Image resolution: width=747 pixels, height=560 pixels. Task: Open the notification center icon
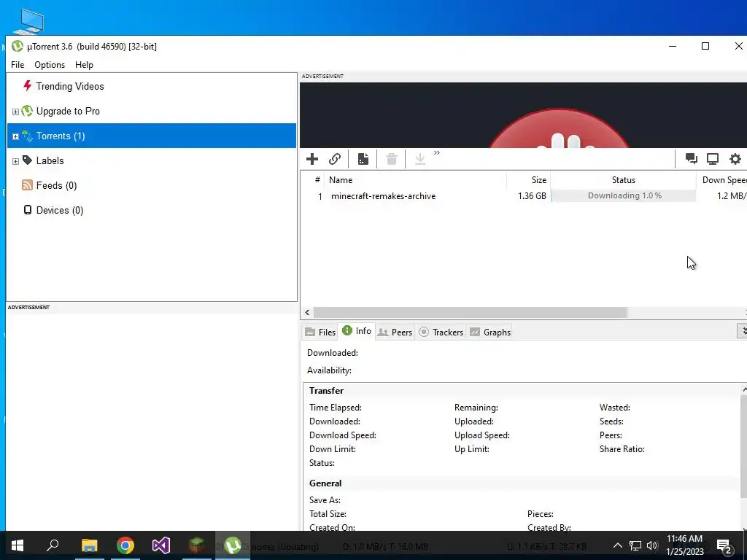click(724, 547)
